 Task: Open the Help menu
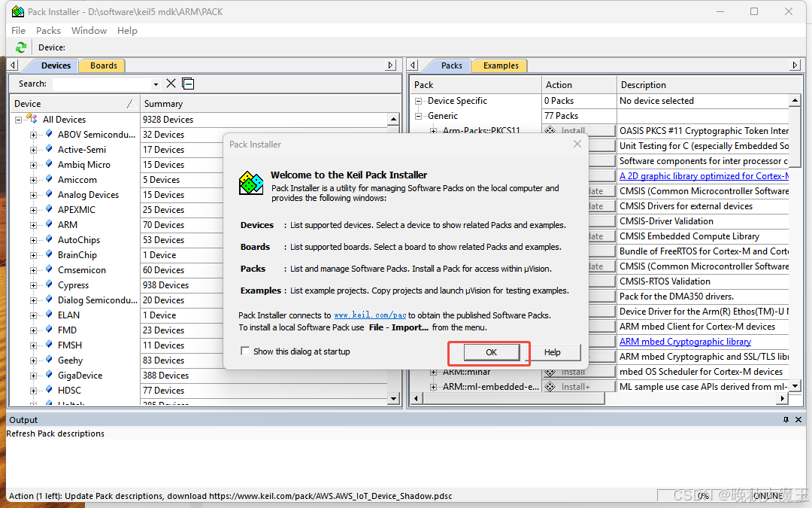pos(127,31)
